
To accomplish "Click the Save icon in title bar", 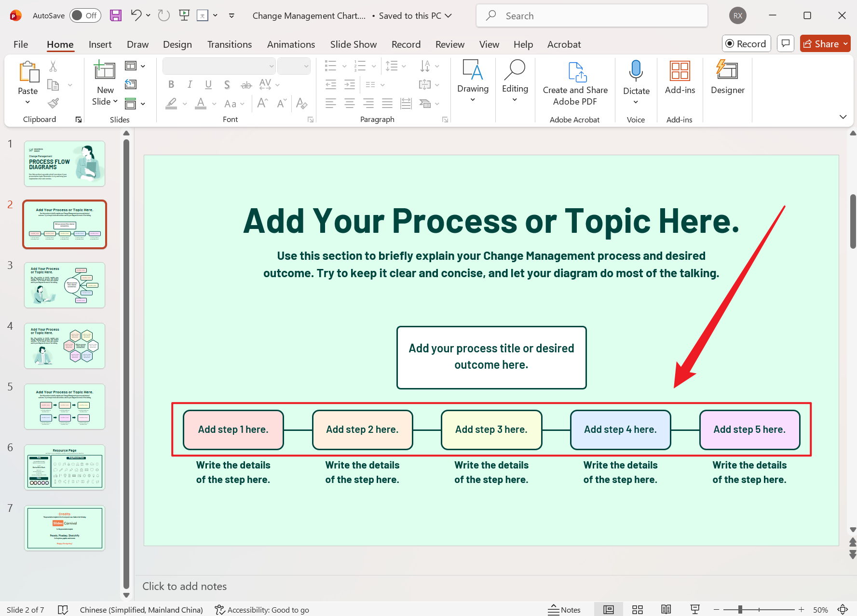I will pyautogui.click(x=116, y=15).
